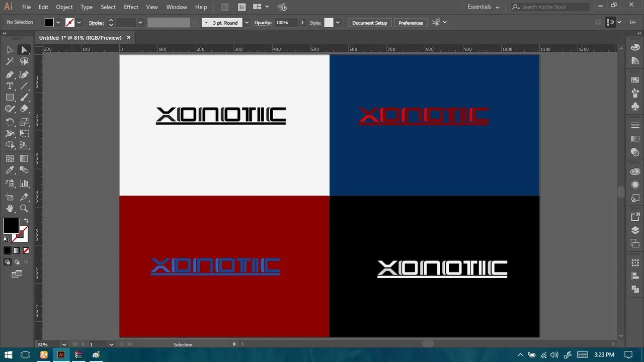Select the Pen tool
The image size is (644, 362).
coord(10,74)
